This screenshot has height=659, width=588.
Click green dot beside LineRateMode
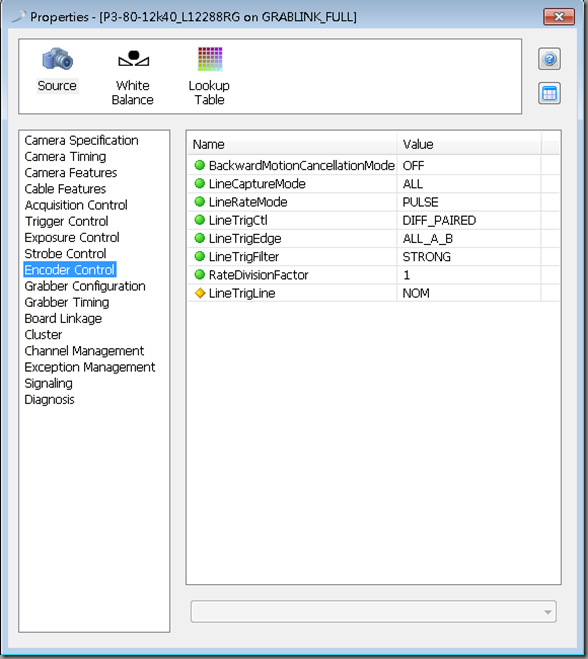click(x=200, y=202)
